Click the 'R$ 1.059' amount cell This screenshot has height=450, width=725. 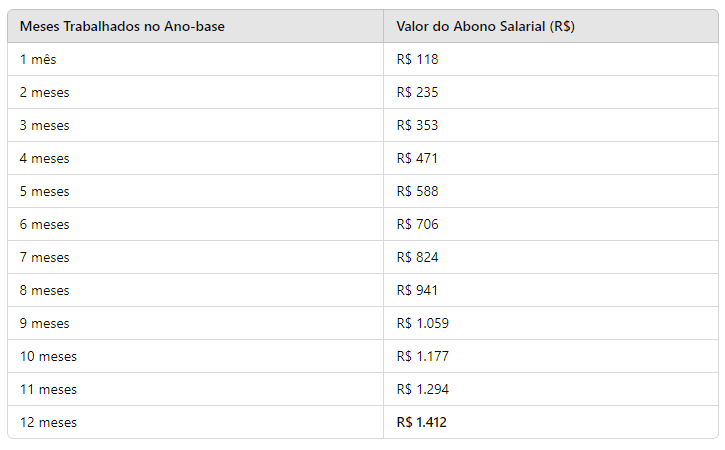(422, 323)
